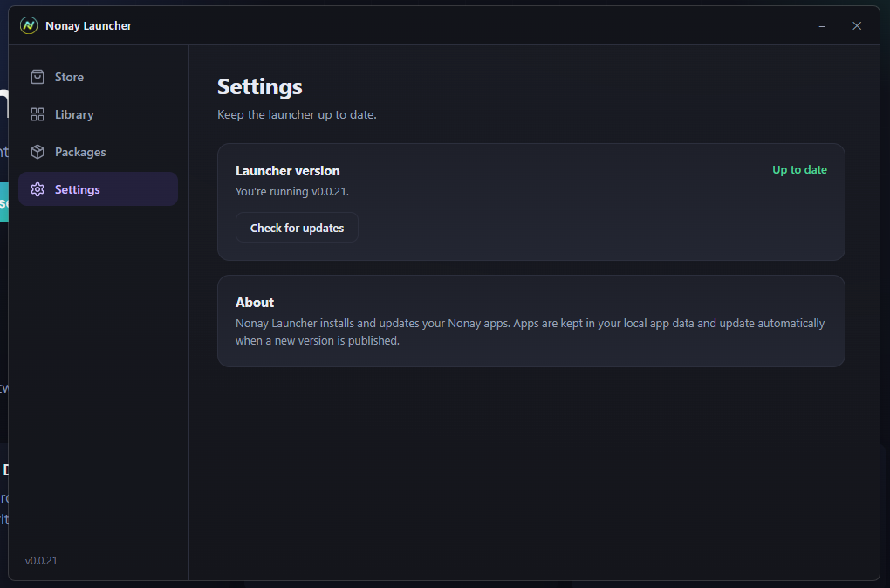This screenshot has height=588, width=890.
Task: Go to the Packages section
Action: coord(99,152)
